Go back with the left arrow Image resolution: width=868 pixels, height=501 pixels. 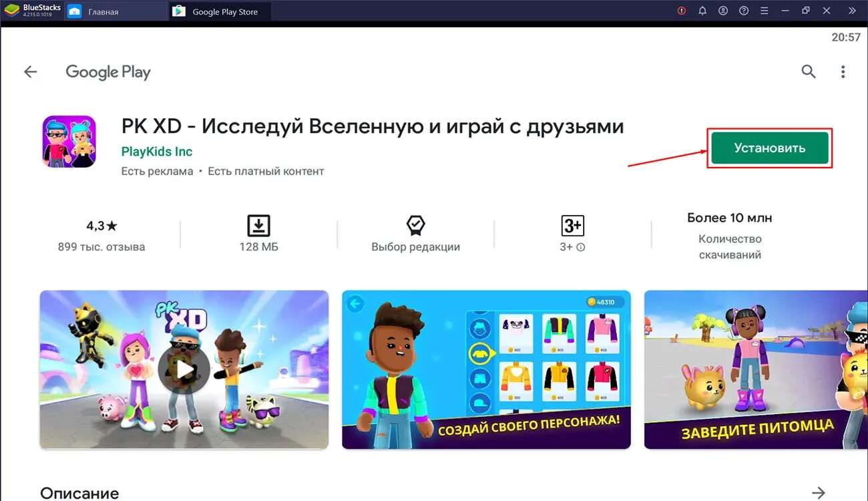click(x=30, y=72)
